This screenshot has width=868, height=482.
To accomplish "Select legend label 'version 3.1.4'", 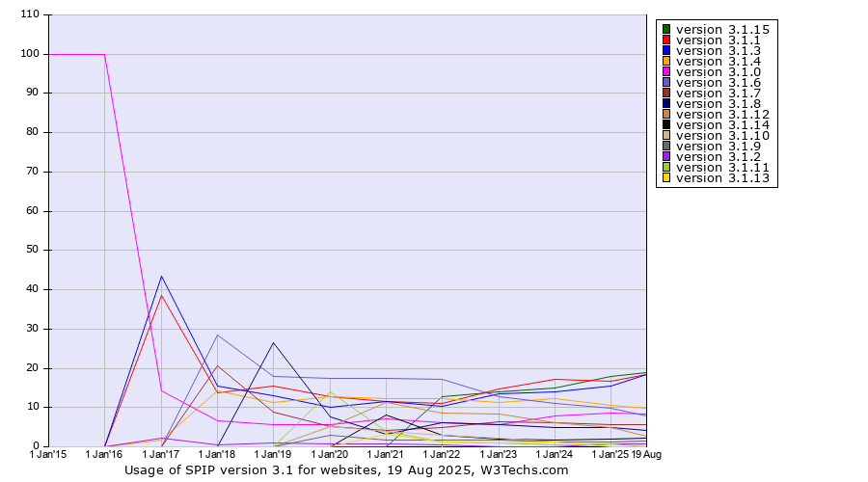I will tap(718, 61).
